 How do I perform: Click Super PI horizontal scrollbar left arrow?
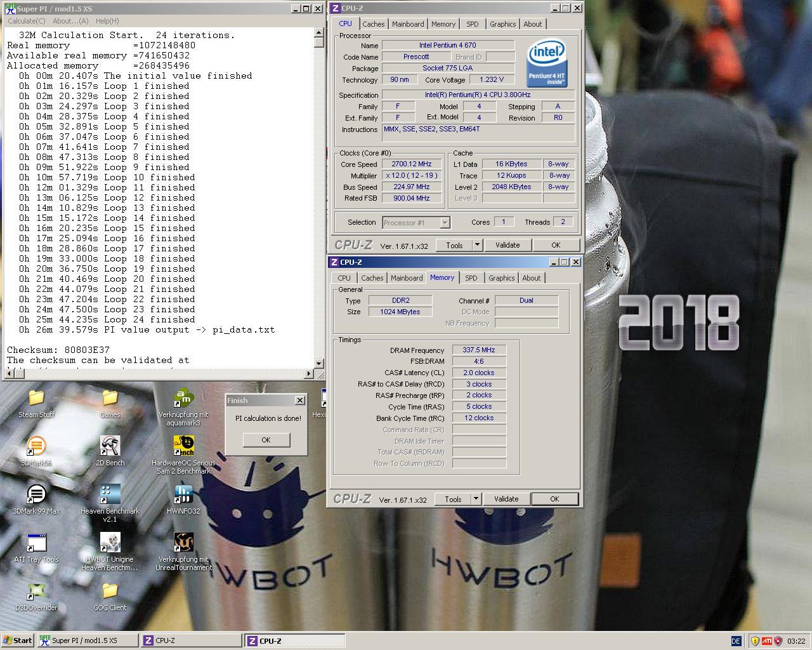click(x=8, y=374)
